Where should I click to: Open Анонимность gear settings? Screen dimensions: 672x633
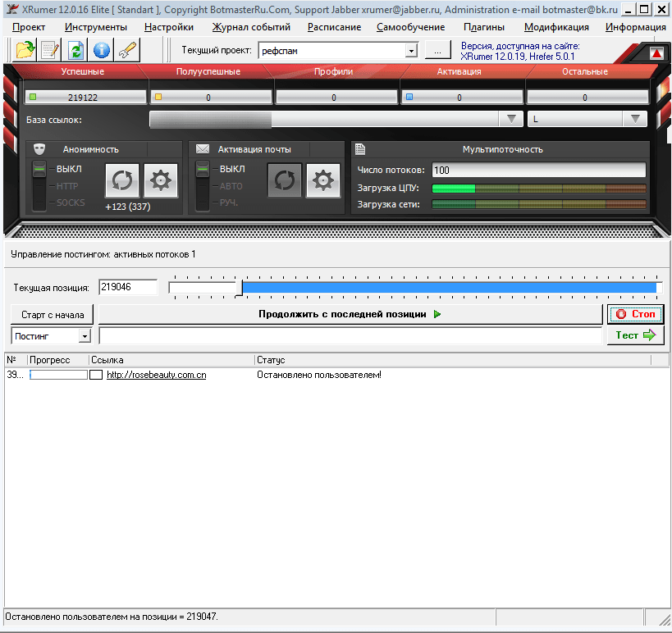click(161, 180)
